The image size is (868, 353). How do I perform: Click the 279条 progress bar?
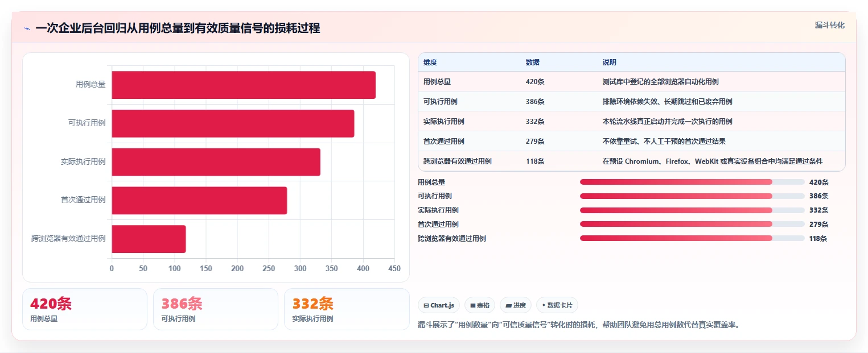pos(692,224)
